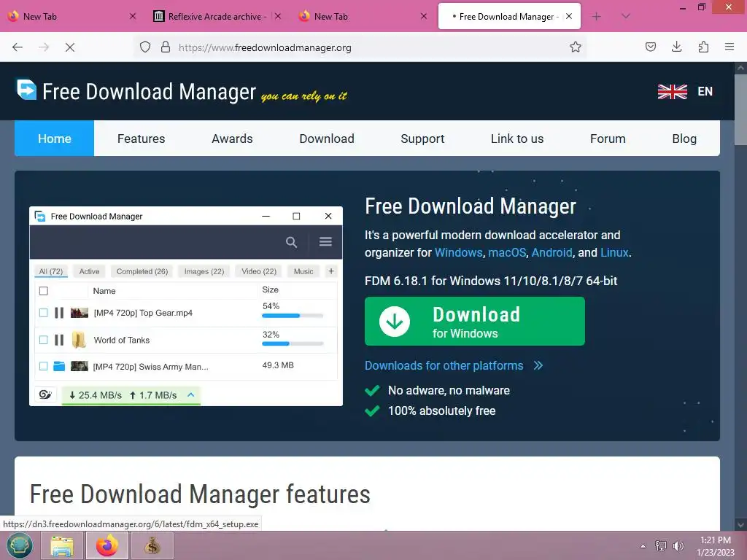
Task: Open File Explorer from the taskbar
Action: (62, 545)
